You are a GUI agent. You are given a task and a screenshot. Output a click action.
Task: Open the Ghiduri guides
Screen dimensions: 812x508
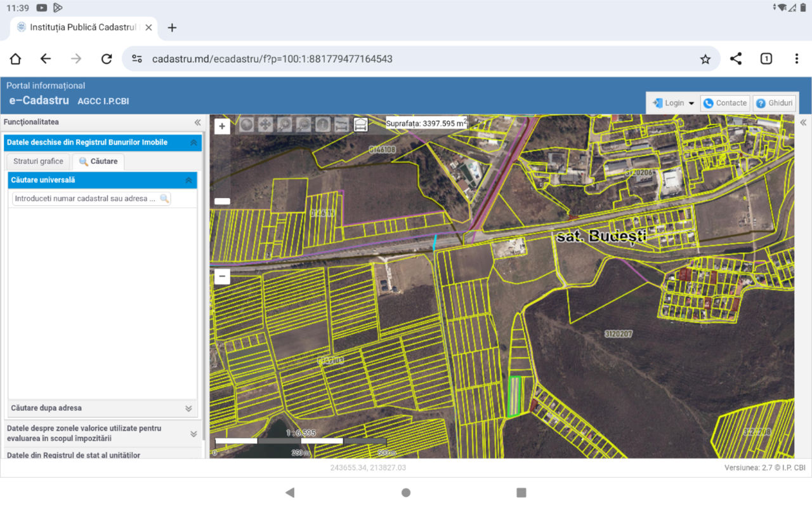tap(774, 103)
